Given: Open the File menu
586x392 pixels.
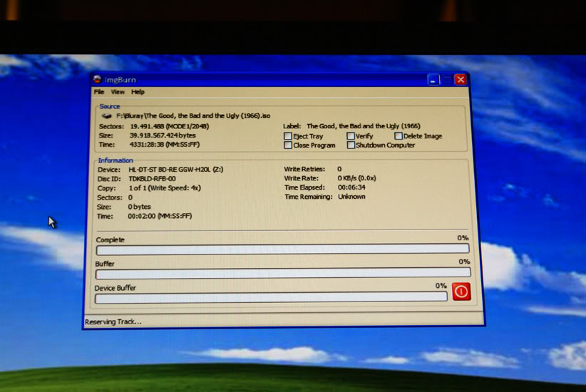Looking at the screenshot, I should point(99,92).
